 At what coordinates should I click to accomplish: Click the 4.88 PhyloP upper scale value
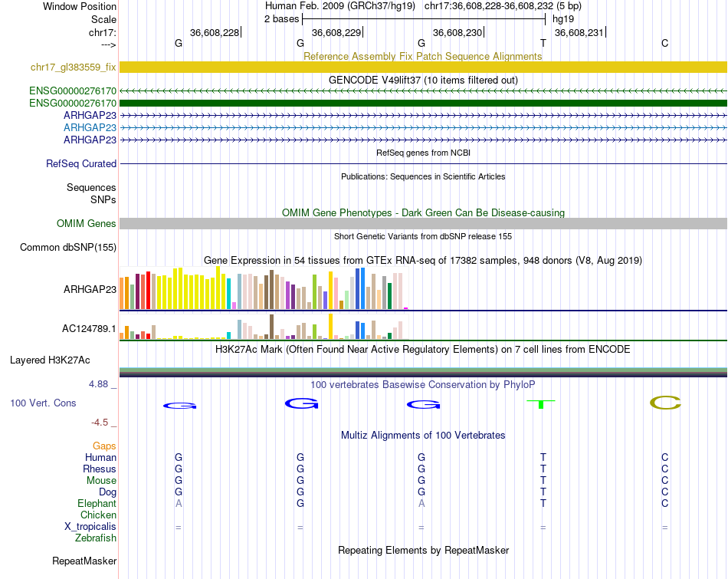(98, 384)
